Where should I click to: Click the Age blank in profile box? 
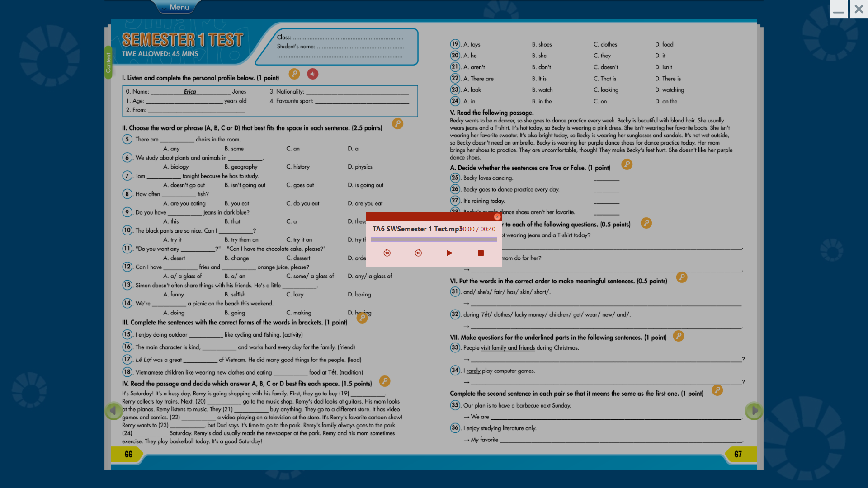coord(184,102)
